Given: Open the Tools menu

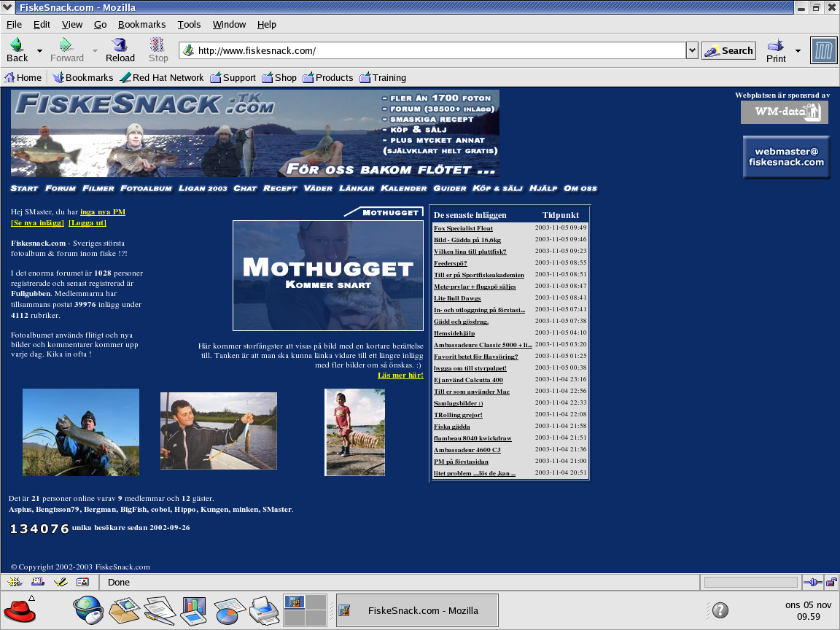Looking at the screenshot, I should 189,24.
